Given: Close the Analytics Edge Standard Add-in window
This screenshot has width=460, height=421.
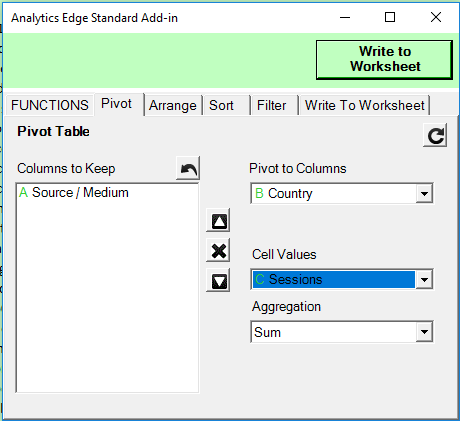Looking at the screenshot, I should [x=436, y=17].
